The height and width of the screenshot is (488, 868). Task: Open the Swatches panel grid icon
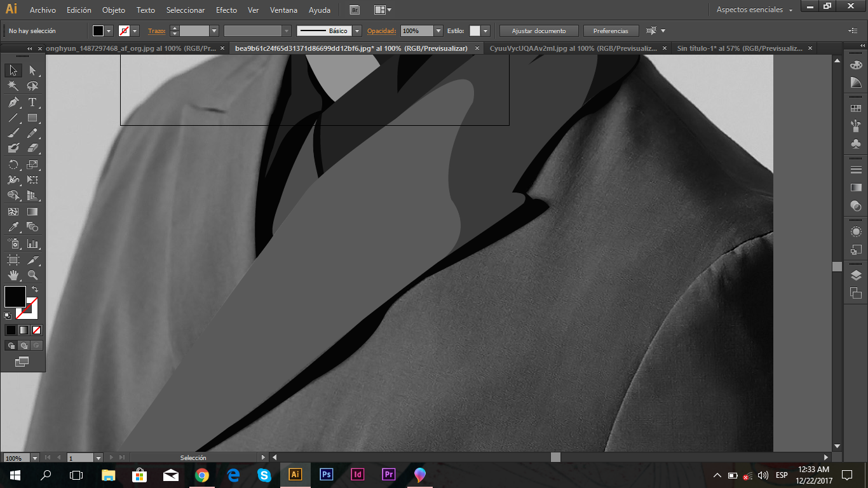[856, 109]
